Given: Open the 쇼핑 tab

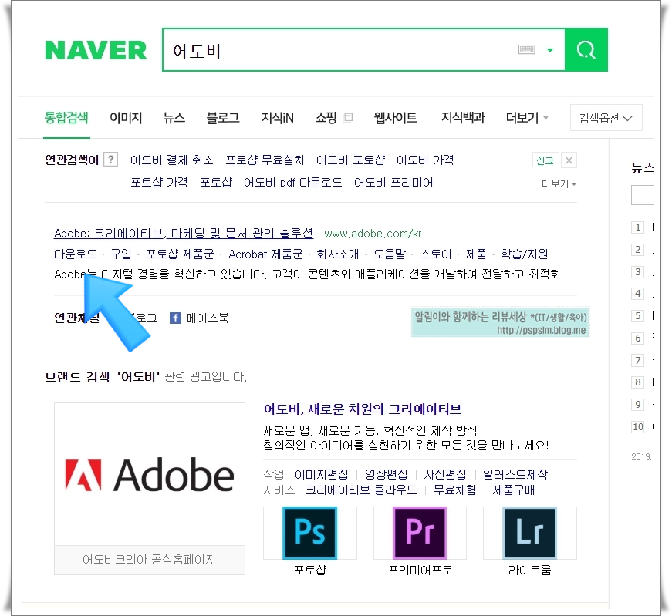Looking at the screenshot, I should pyautogui.click(x=326, y=117).
